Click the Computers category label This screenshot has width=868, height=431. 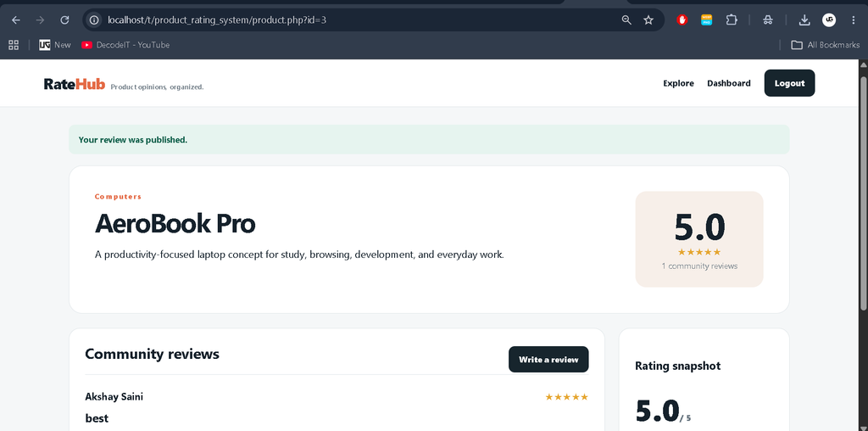click(118, 197)
